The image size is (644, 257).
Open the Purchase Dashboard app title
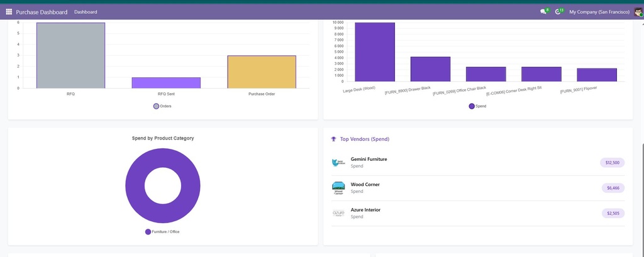click(42, 12)
